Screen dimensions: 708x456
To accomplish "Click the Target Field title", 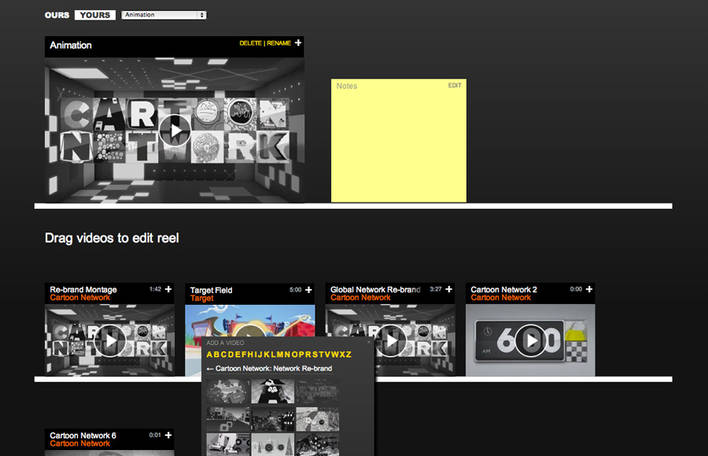I will 211,290.
